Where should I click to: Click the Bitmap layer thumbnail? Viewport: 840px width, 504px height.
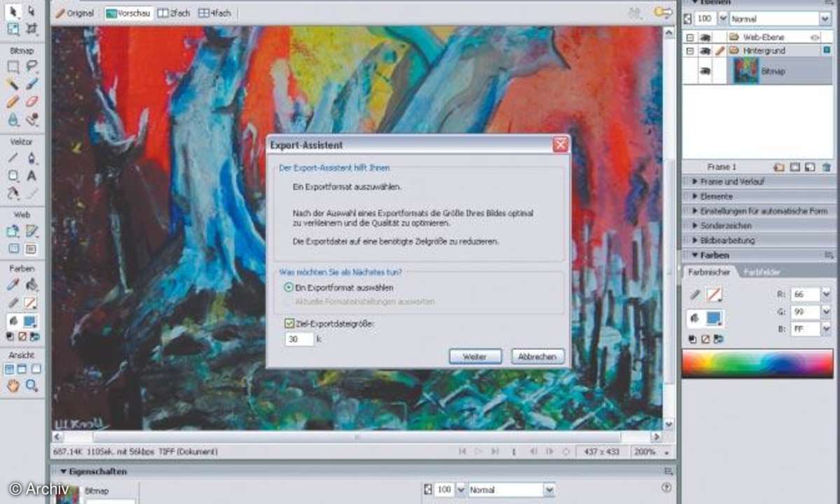pyautogui.click(x=745, y=71)
